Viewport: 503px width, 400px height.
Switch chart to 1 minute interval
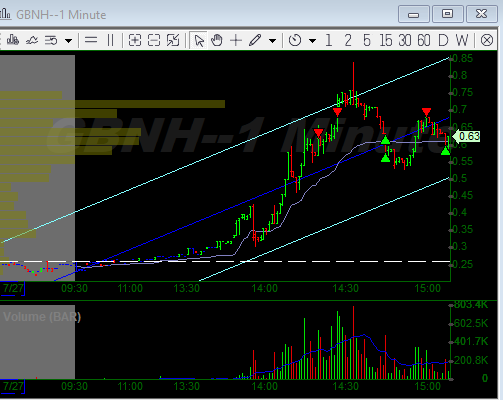pyautogui.click(x=329, y=40)
